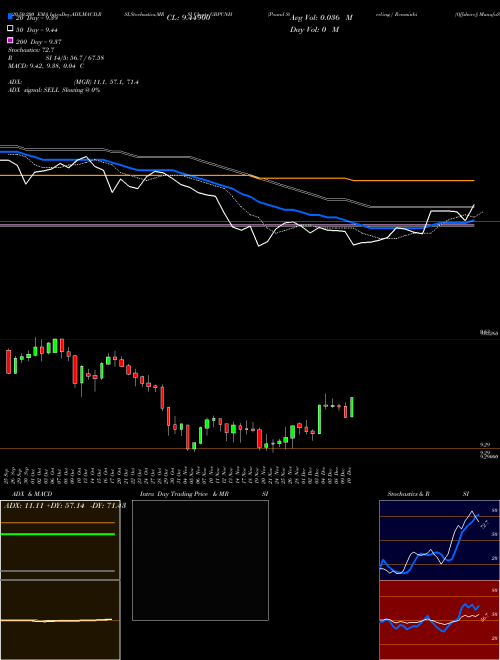The height and width of the screenshot is (660, 500).
Task: Click the 'ADX signal: SELL Slowing' text
Action: (x=45, y=90)
